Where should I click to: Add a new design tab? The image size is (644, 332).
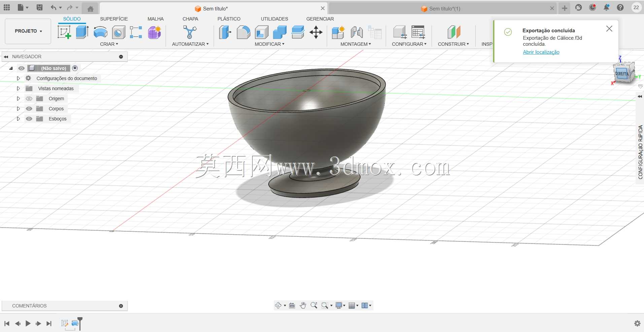click(565, 8)
